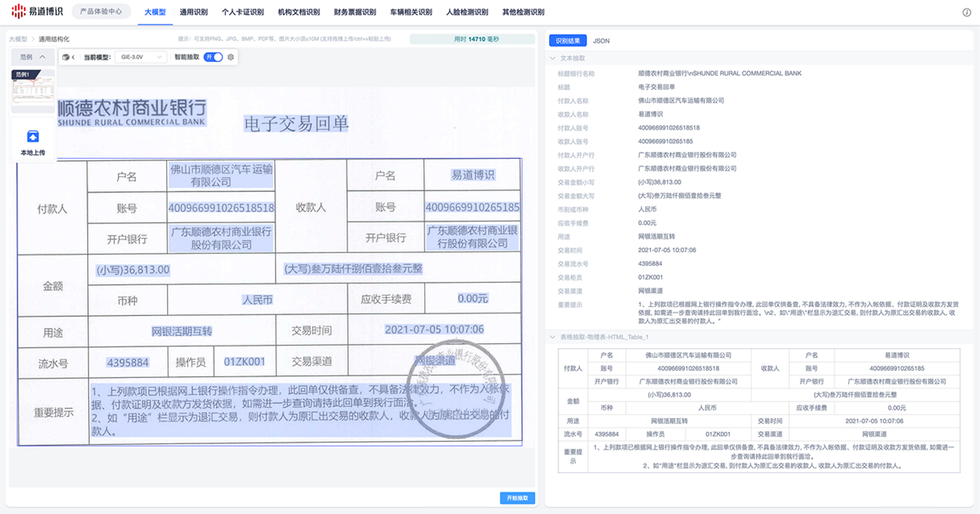Click the 本地上传 upload icon
Viewport: 980px width, 514px height.
click(x=33, y=137)
